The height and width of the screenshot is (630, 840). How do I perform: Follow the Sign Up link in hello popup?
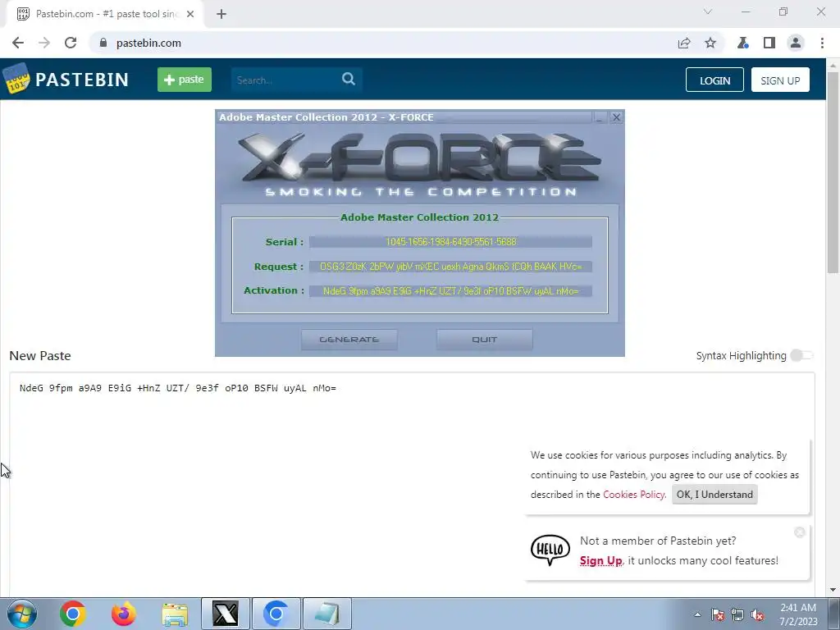pyautogui.click(x=601, y=560)
